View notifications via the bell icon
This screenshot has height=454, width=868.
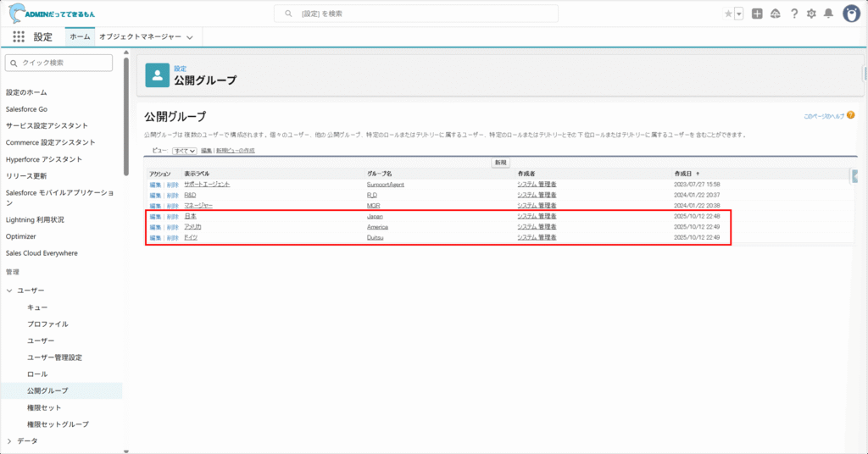coord(829,14)
